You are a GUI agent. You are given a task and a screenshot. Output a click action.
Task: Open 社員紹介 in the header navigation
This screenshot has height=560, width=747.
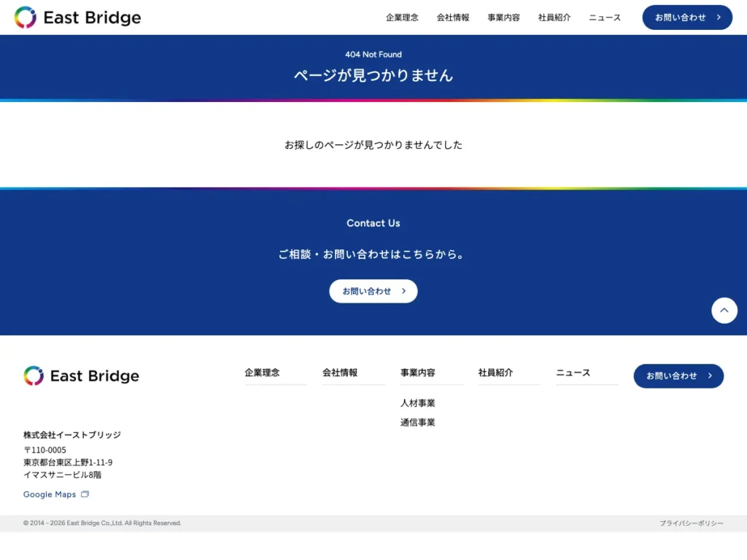point(554,17)
